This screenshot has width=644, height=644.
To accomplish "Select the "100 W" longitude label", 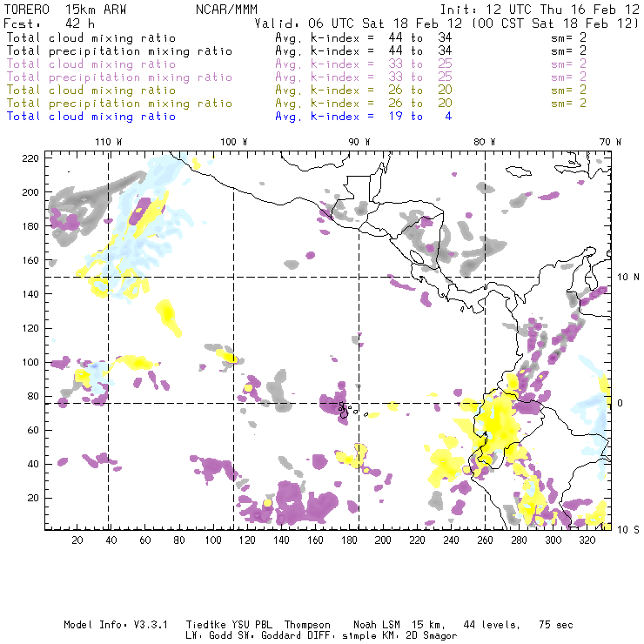I will point(234,142).
